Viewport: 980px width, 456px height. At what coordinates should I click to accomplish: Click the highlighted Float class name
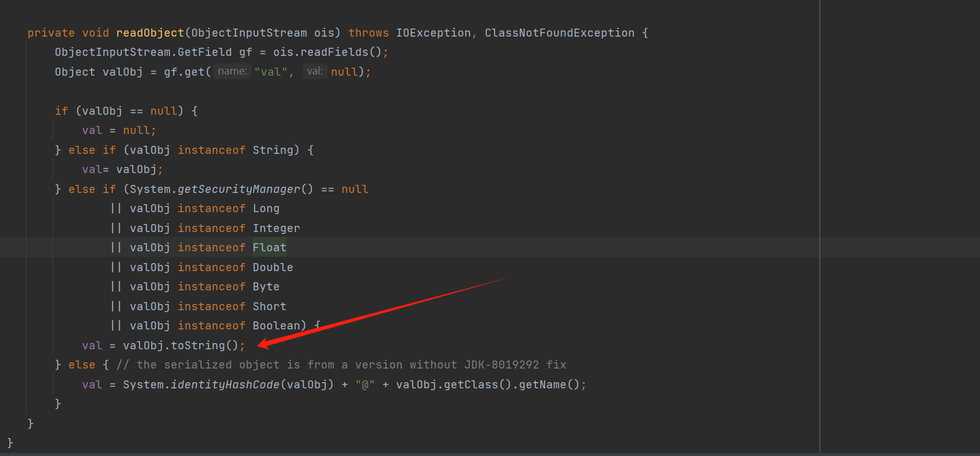pos(269,248)
